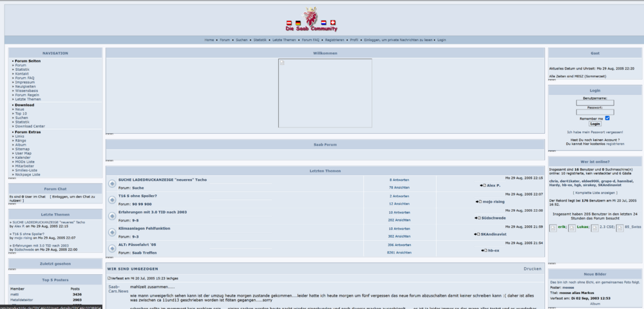
Task: Click the Dutch flag icon in the header
Action: coord(324,23)
